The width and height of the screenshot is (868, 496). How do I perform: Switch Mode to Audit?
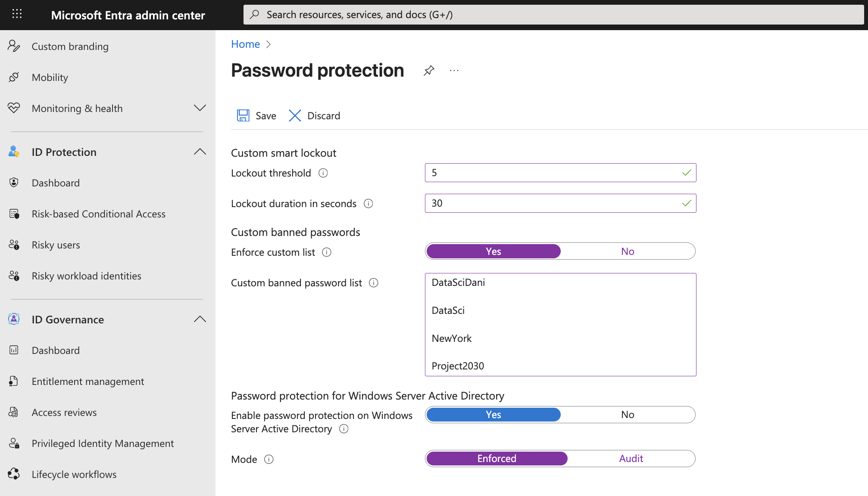[x=631, y=459]
